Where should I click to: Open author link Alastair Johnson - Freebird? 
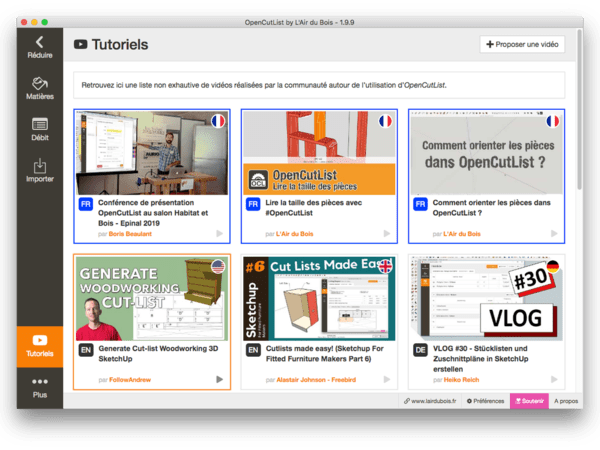click(316, 380)
